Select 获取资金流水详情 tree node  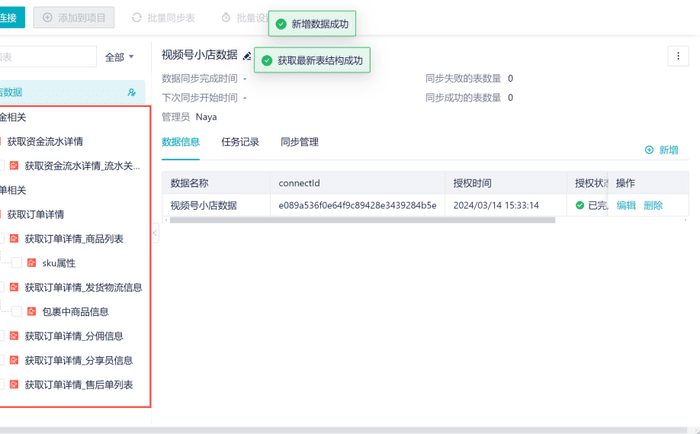(x=45, y=142)
